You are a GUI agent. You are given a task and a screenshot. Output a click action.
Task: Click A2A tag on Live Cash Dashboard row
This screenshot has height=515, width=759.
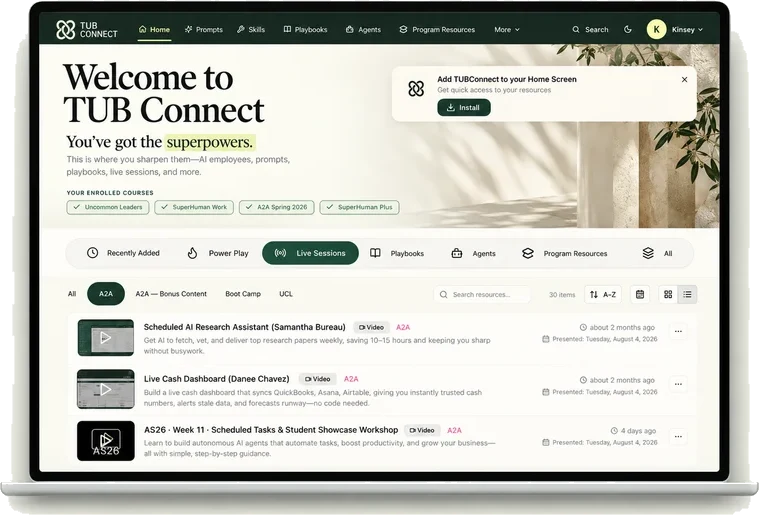351,379
